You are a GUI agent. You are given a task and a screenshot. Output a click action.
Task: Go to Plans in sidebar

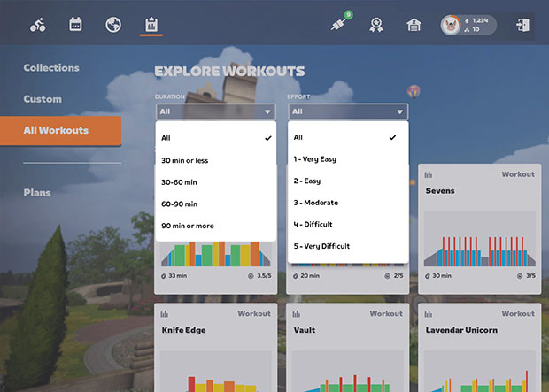37,192
